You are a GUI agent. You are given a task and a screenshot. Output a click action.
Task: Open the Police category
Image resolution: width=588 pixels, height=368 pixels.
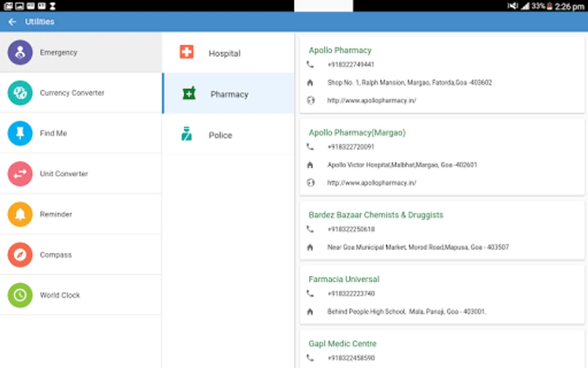tap(228, 134)
